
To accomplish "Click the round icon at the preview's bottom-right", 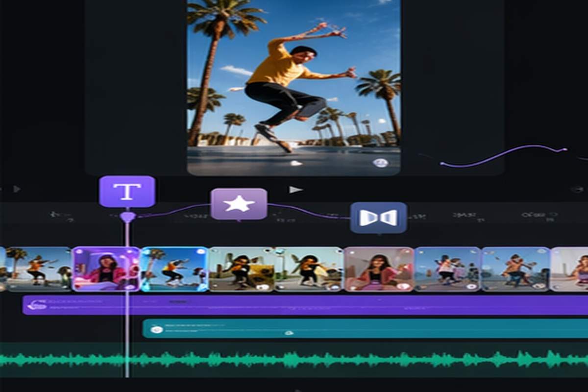I will pos(380,163).
